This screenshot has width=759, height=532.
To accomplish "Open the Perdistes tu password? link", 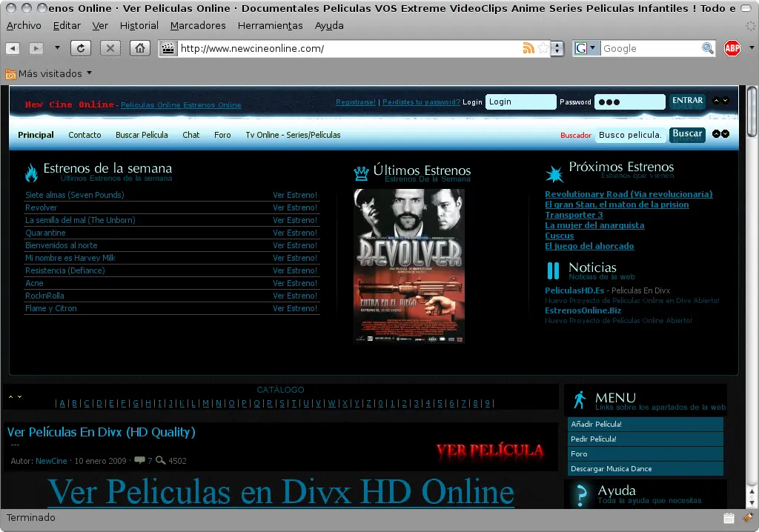I will [421, 102].
